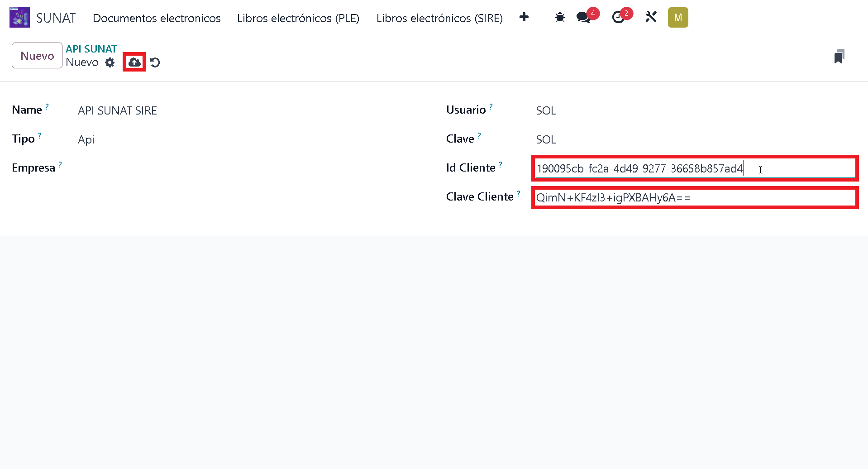The image size is (868, 469).
Task: Open the chat messages icon
Action: tap(583, 18)
